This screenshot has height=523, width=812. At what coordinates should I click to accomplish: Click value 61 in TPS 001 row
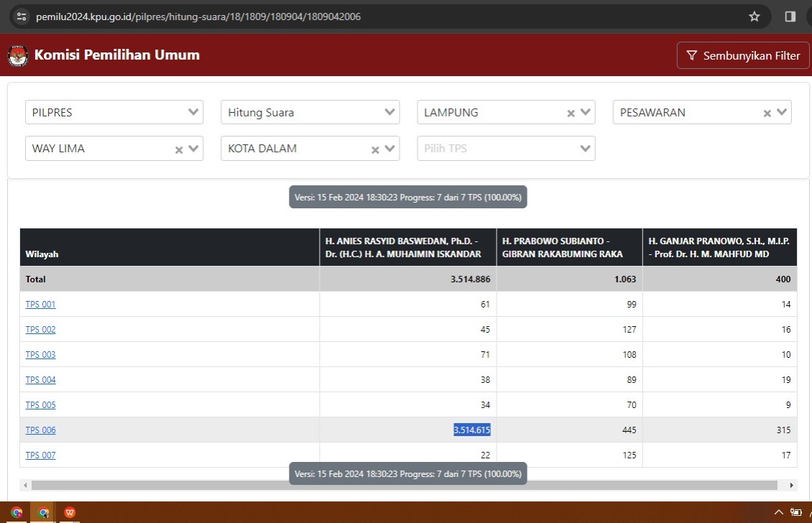coord(485,305)
